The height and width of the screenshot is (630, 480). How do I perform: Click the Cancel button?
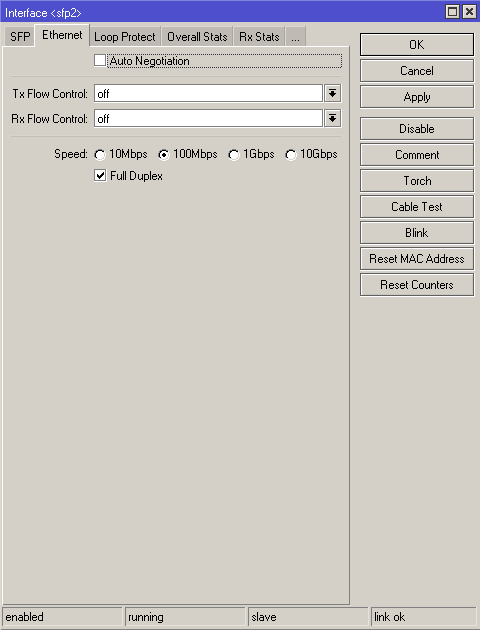coord(417,71)
